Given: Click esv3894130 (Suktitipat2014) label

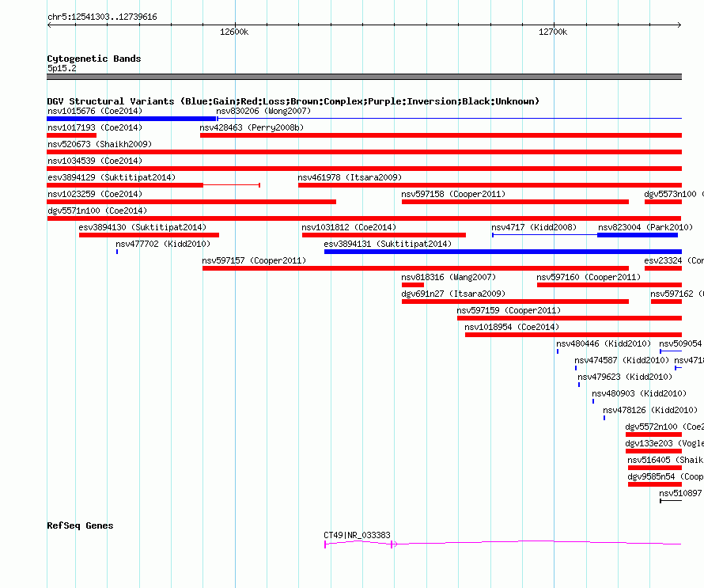Looking at the screenshot, I should tap(142, 227).
